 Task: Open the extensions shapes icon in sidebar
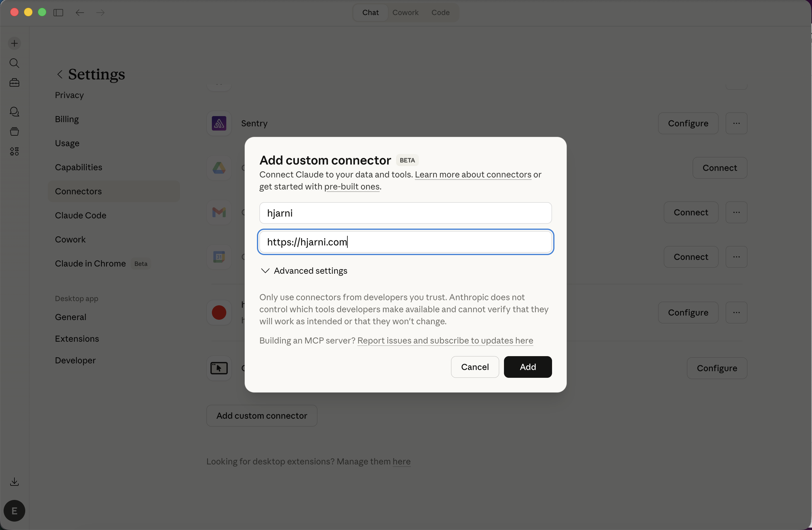14,151
